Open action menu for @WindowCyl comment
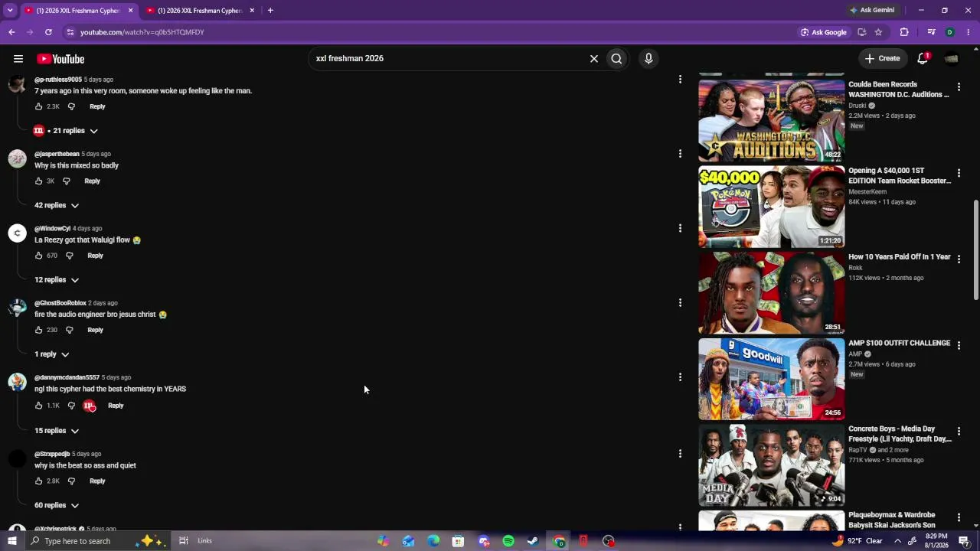This screenshot has width=980, height=551. click(680, 228)
